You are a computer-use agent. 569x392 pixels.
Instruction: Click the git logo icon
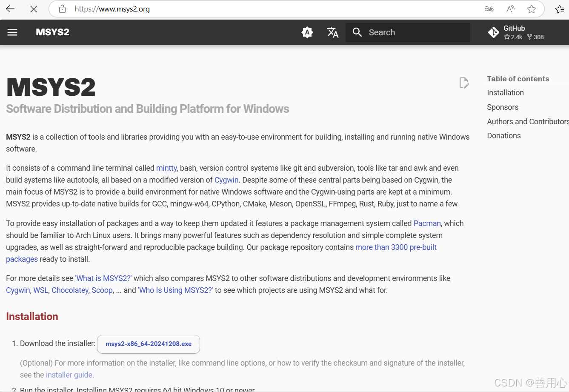(x=494, y=32)
